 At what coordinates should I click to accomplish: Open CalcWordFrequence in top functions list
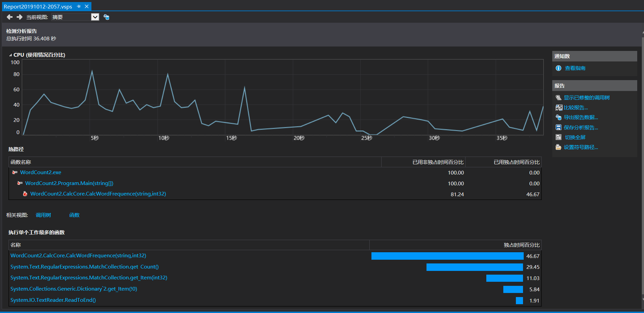click(79, 256)
